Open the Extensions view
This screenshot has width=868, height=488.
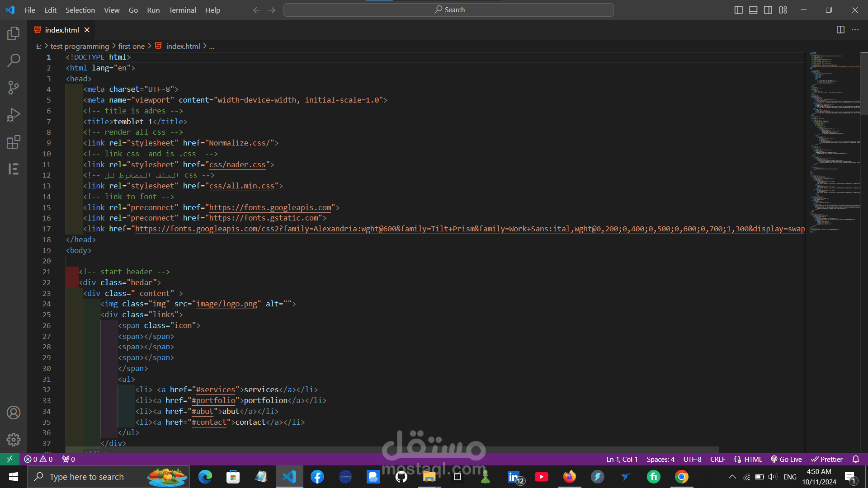pos(14,142)
